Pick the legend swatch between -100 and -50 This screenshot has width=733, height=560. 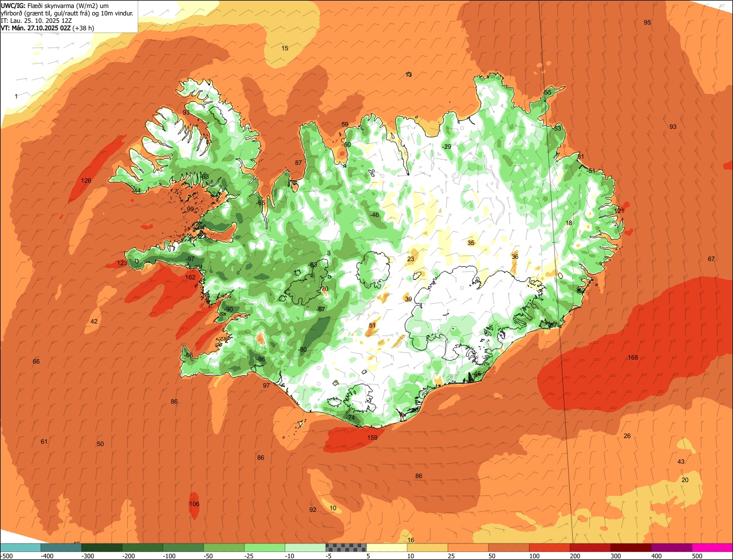tap(183, 547)
